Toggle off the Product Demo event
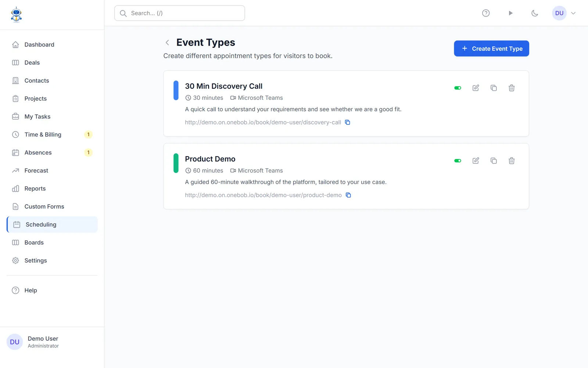Image resolution: width=588 pixels, height=368 pixels. (x=458, y=161)
